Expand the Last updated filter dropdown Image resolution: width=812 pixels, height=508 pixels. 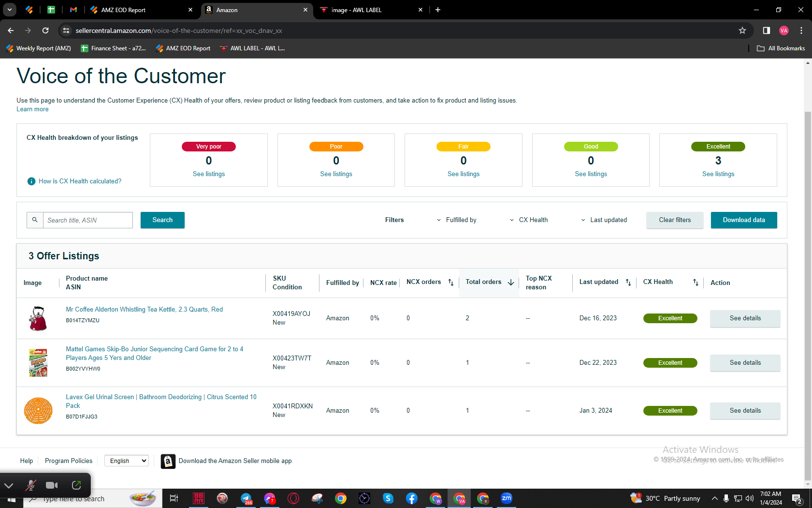tap(604, 220)
